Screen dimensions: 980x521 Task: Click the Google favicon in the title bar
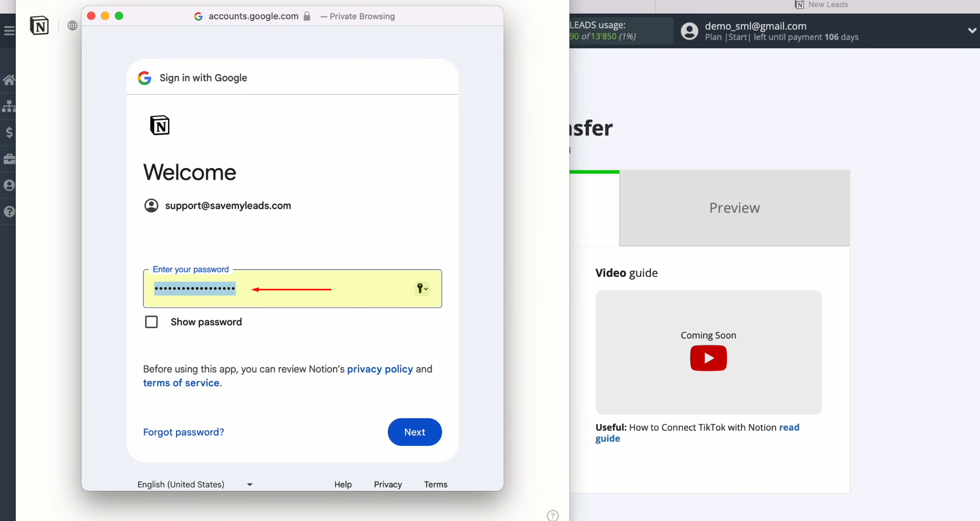point(198,17)
